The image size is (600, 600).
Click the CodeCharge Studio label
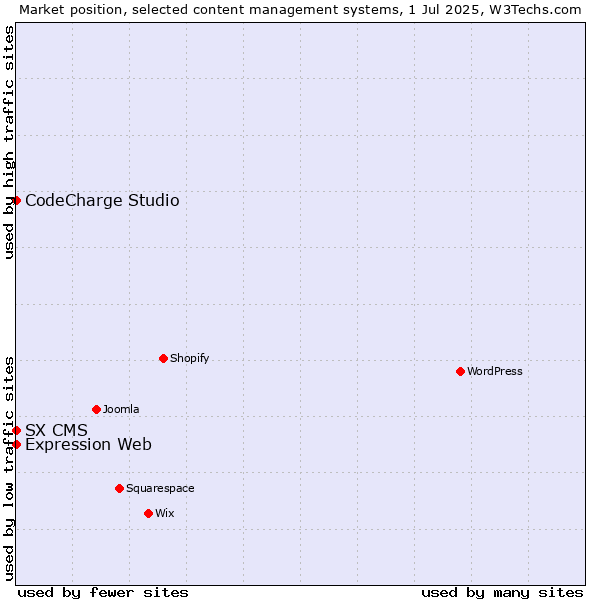pos(102,201)
